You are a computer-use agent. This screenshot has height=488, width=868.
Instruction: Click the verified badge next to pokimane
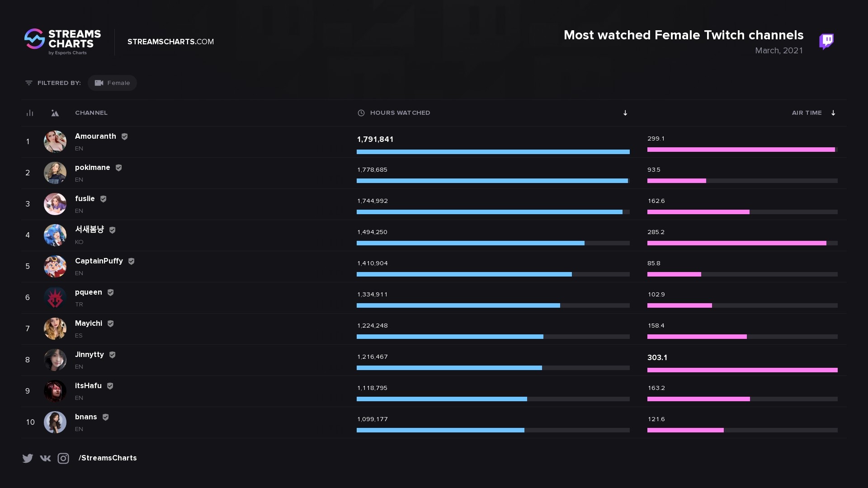pos(119,168)
